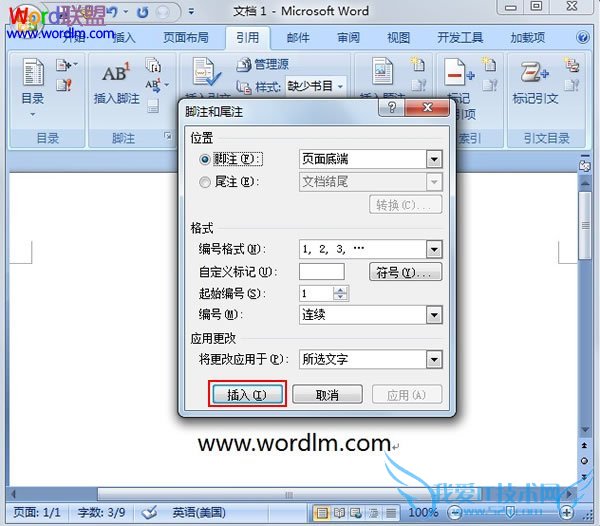Click the 自定义标记 input field

321,272
